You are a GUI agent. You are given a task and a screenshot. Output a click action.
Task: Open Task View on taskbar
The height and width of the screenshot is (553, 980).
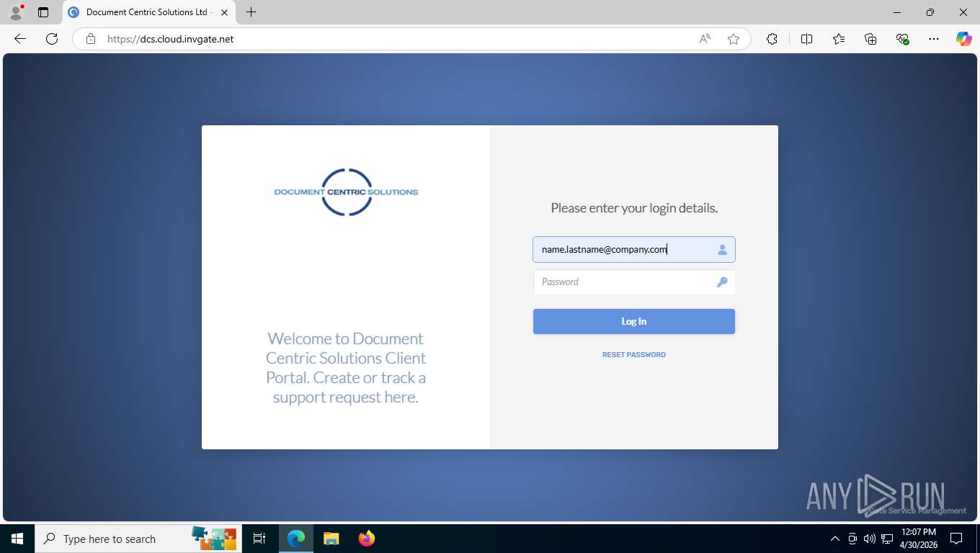click(259, 539)
